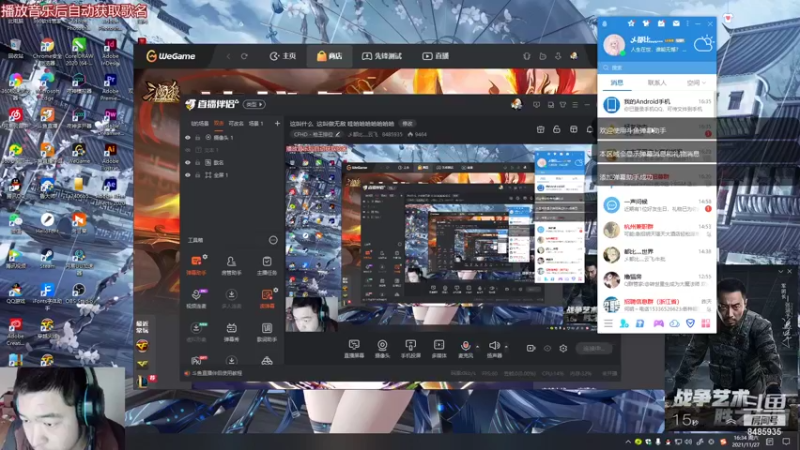Expand the 类型 dropdown beside 直播伴侣 logo
This screenshot has width=800, height=450.
click(x=254, y=104)
